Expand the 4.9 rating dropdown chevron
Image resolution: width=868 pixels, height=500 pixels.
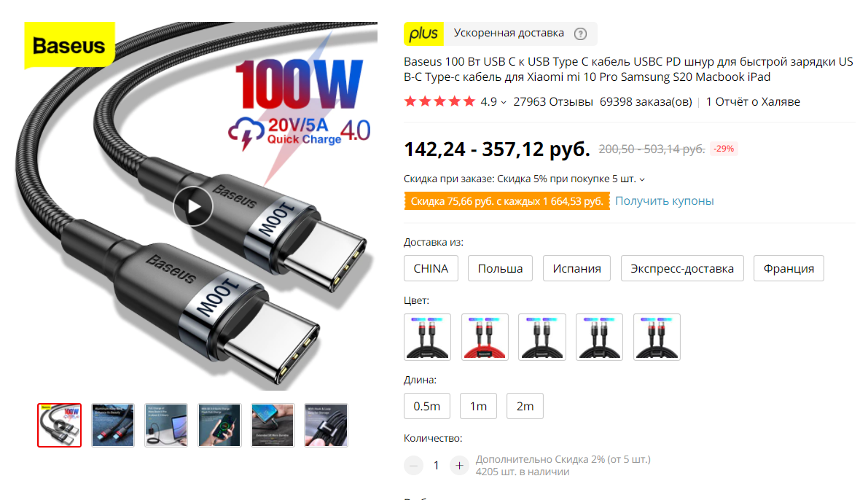[x=504, y=103]
